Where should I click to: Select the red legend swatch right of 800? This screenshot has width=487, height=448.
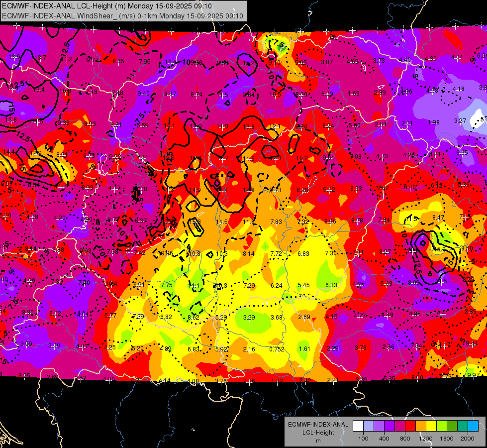pyautogui.click(x=410, y=426)
